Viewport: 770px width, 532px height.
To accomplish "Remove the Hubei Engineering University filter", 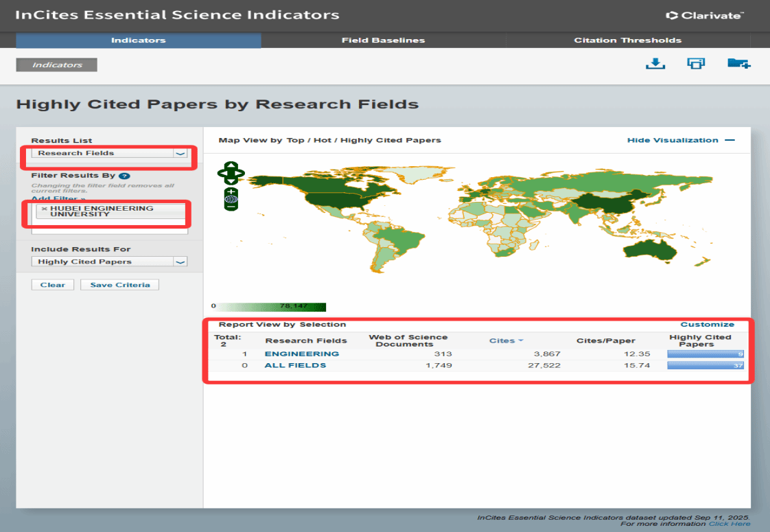I will (45, 209).
